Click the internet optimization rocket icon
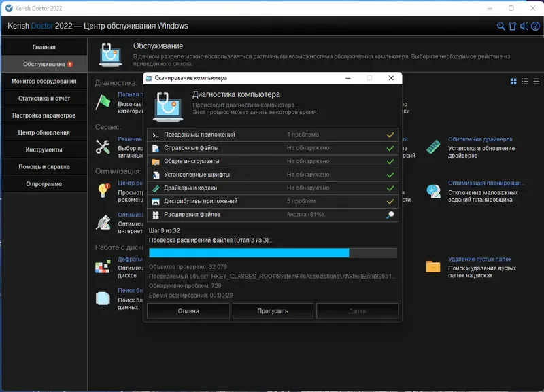This screenshot has width=544, height=392. [x=103, y=223]
